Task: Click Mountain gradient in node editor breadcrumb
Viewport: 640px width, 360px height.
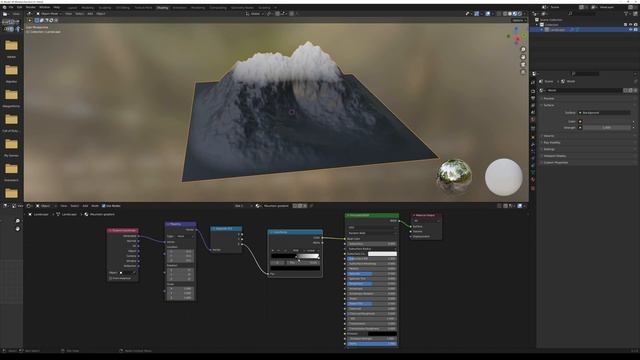Action: pos(102,214)
